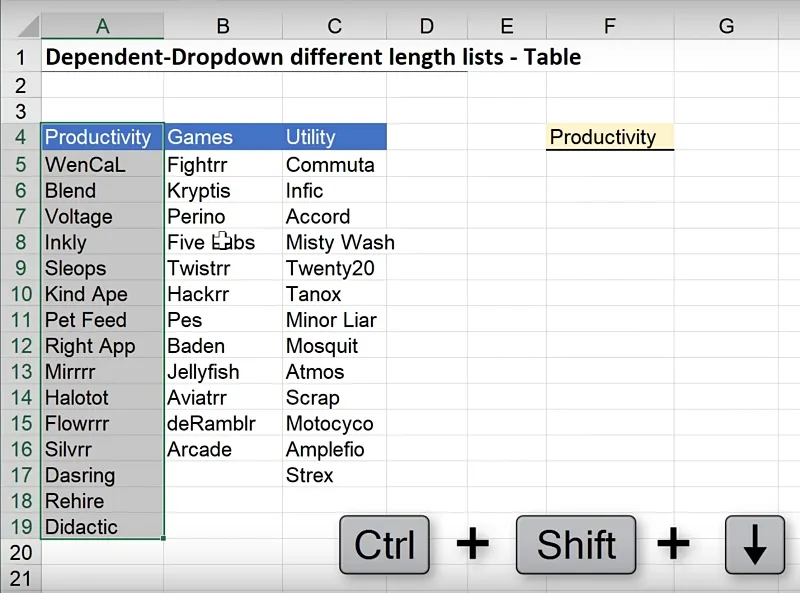
Task: Select row 1 header number
Action: click(20, 57)
